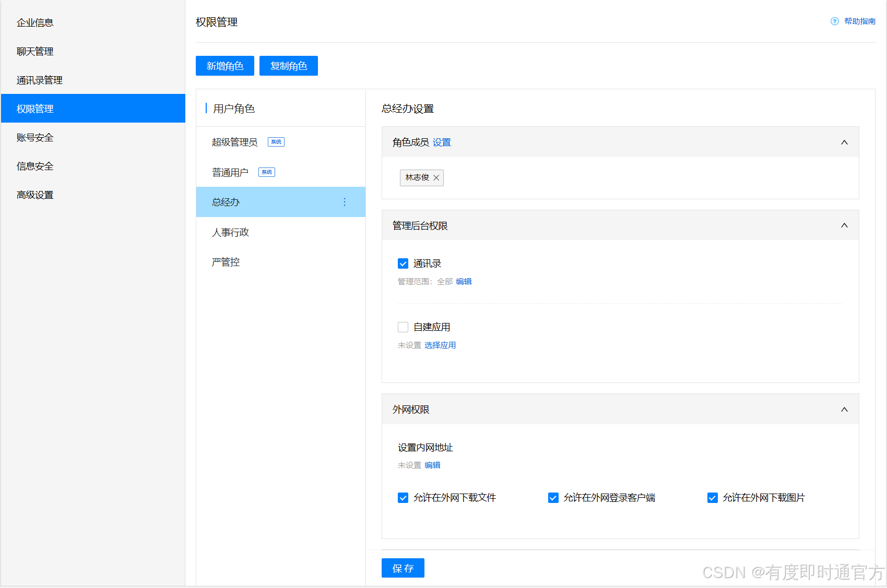Go to 信息安全 settings
Screen dimensions: 887x588
click(x=34, y=166)
